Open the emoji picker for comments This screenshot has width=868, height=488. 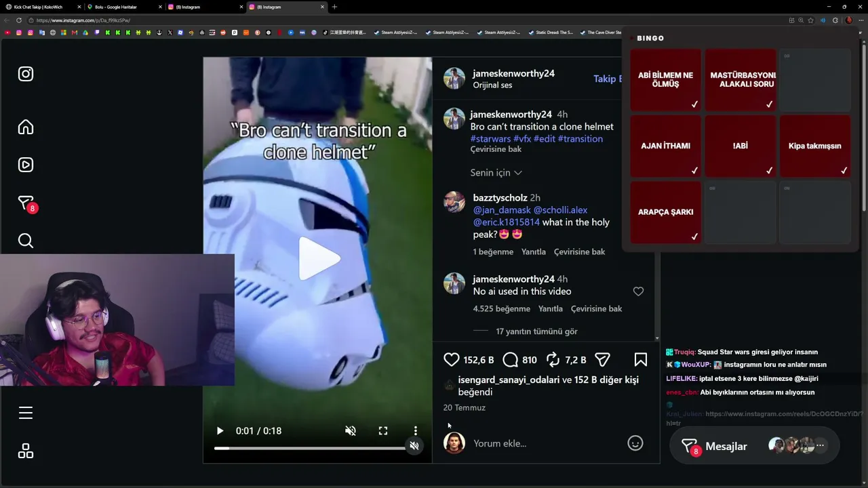click(x=635, y=443)
